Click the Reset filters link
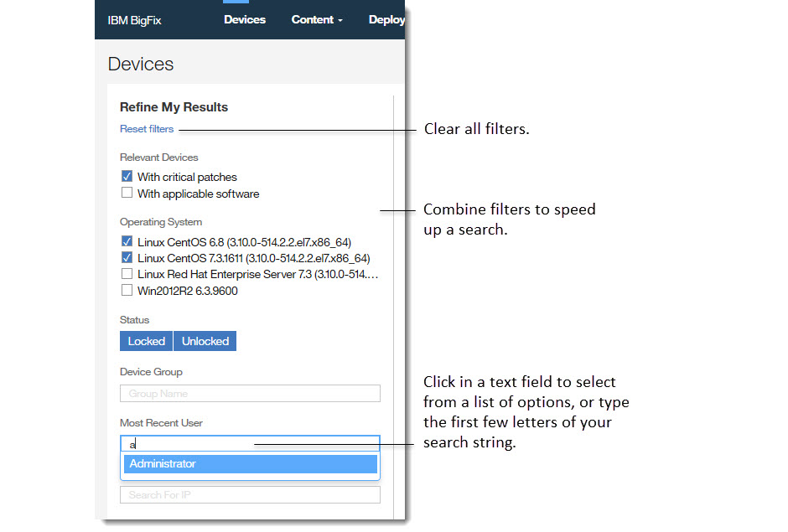Image resolution: width=788 pixels, height=532 pixels. tap(147, 129)
